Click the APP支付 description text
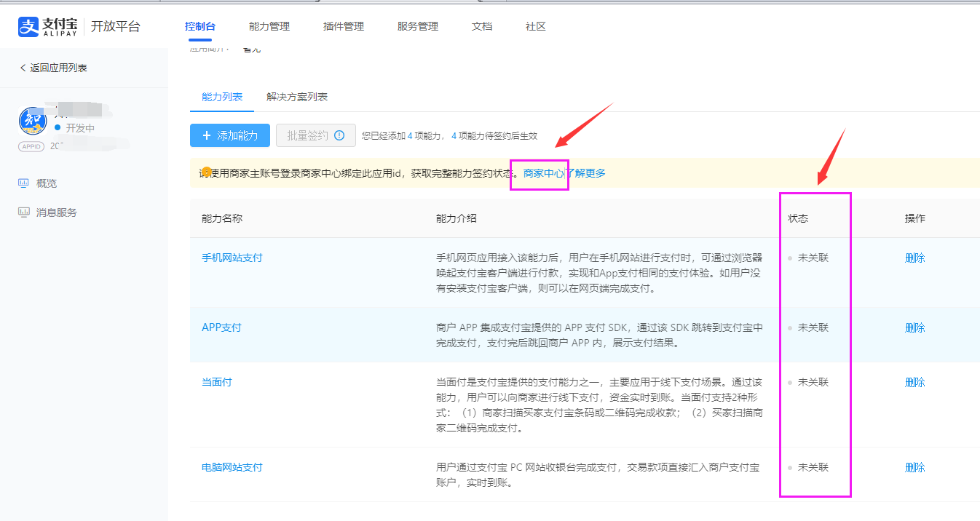980x521 pixels. coord(600,335)
